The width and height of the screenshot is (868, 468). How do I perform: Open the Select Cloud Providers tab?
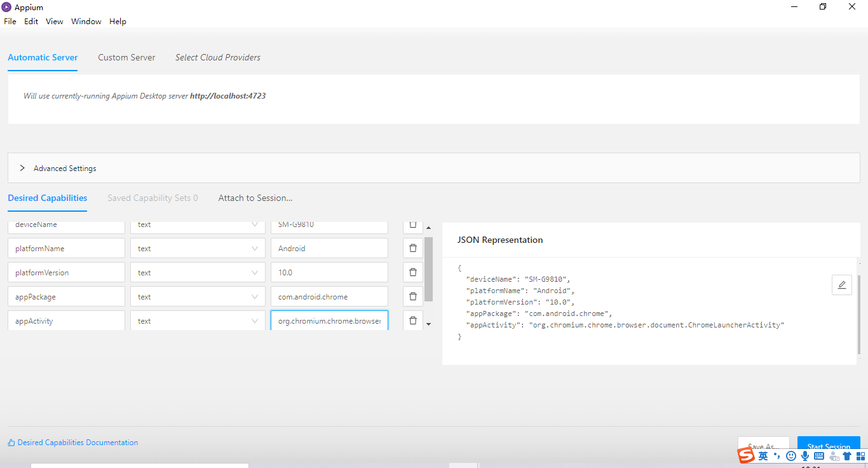click(218, 57)
